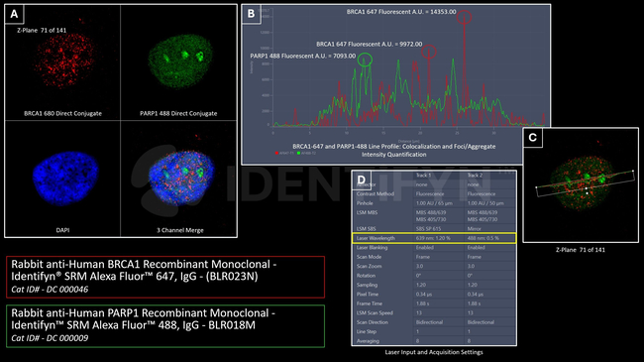Screen dimensions: 644x362
Task: Click the 'Track 1' column header
Action: [x=423, y=175]
